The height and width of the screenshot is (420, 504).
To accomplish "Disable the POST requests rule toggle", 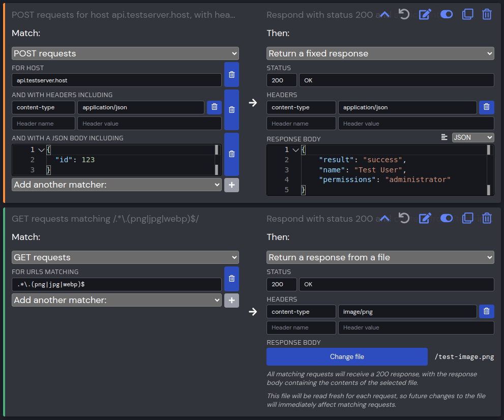I will click(x=447, y=14).
